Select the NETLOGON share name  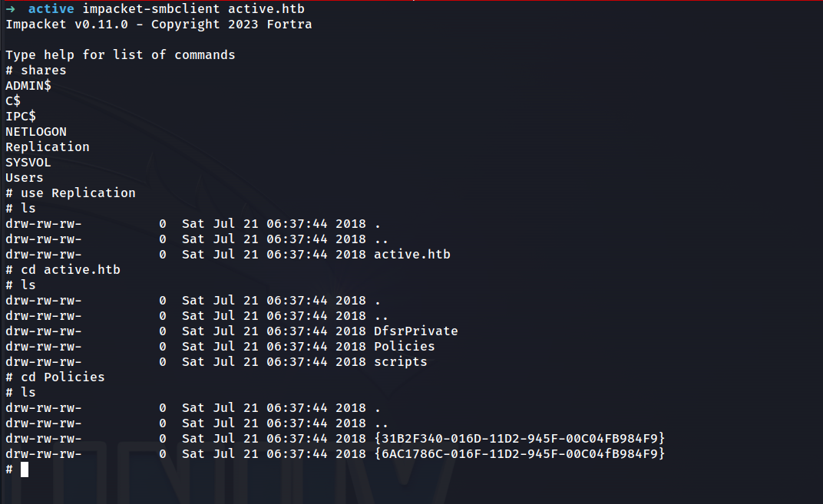click(36, 132)
